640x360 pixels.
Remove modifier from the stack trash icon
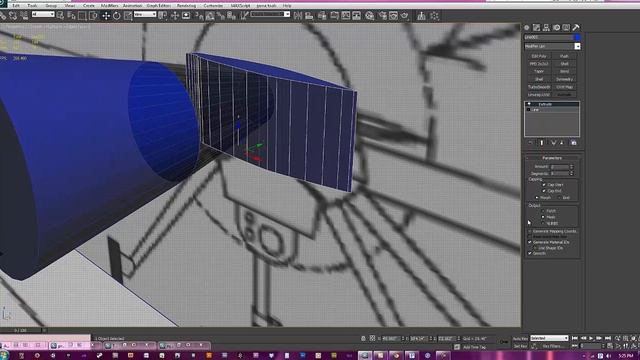562,143
